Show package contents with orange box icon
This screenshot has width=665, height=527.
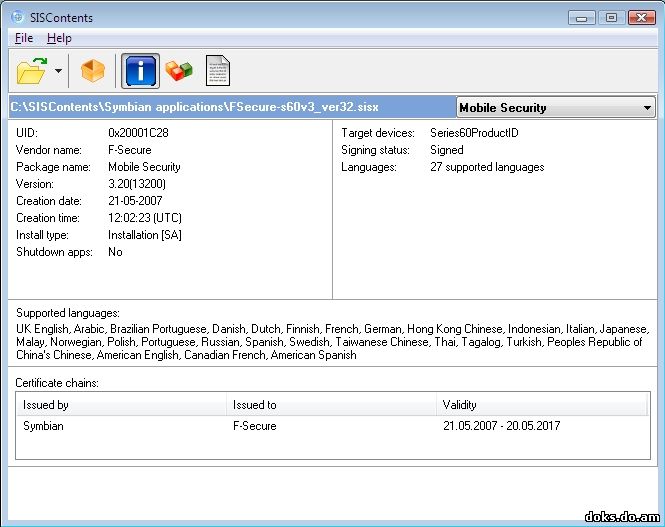point(92,71)
